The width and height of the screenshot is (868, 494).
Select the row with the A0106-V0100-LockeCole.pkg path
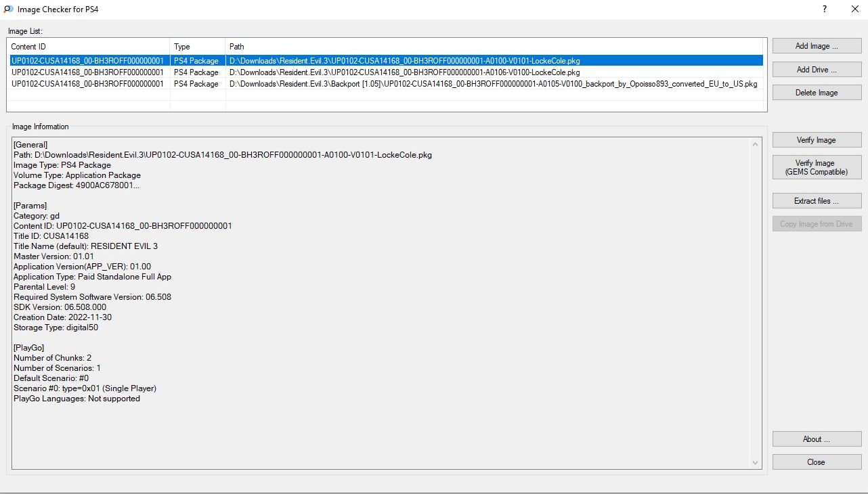coord(386,72)
